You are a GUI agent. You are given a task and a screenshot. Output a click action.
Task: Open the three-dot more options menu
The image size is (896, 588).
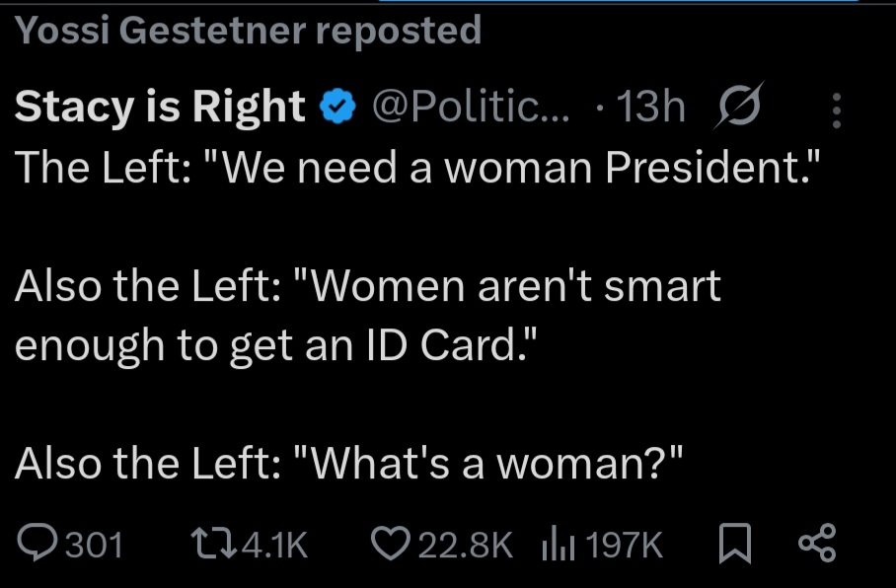coord(836,110)
